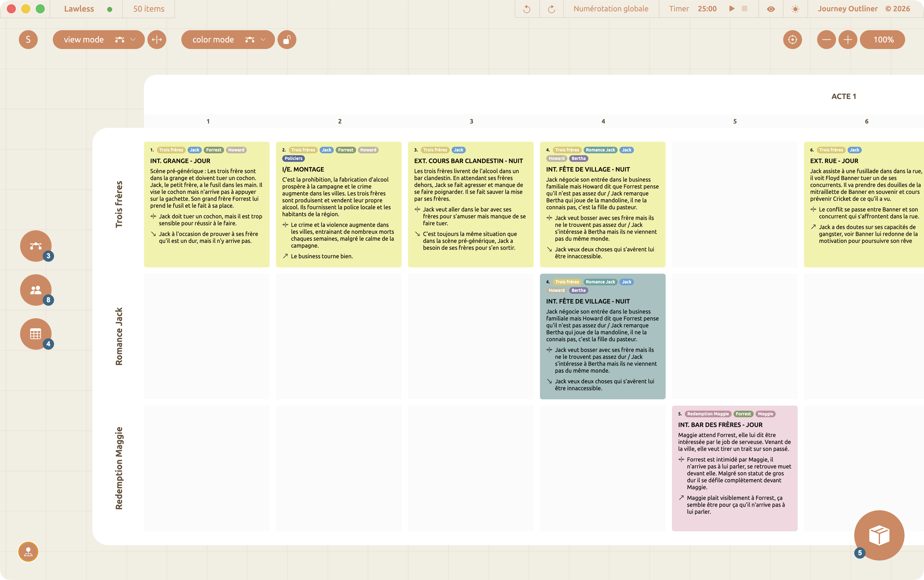Select column header 3

pos(471,121)
